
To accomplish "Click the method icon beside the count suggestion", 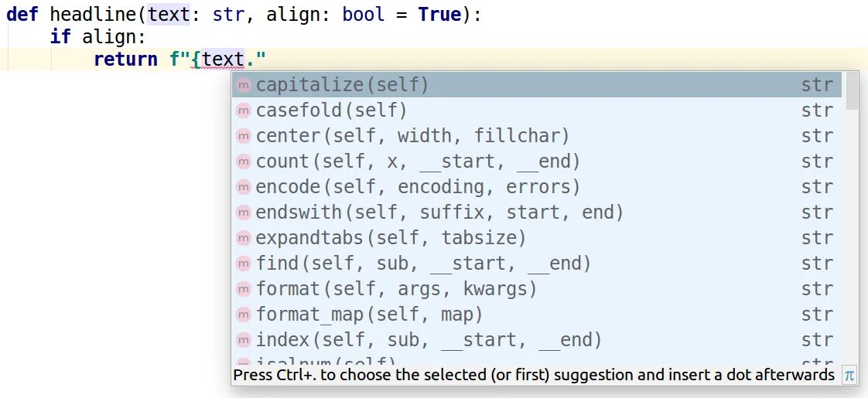I will coord(243,162).
